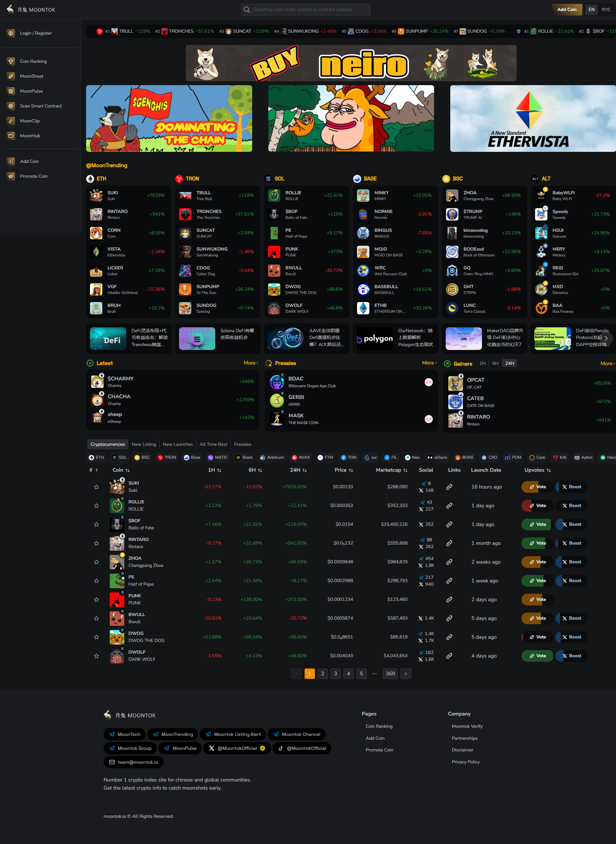This screenshot has width=616, height=844.
Task: Click the MoonHub sidebar icon
Action: (x=11, y=136)
